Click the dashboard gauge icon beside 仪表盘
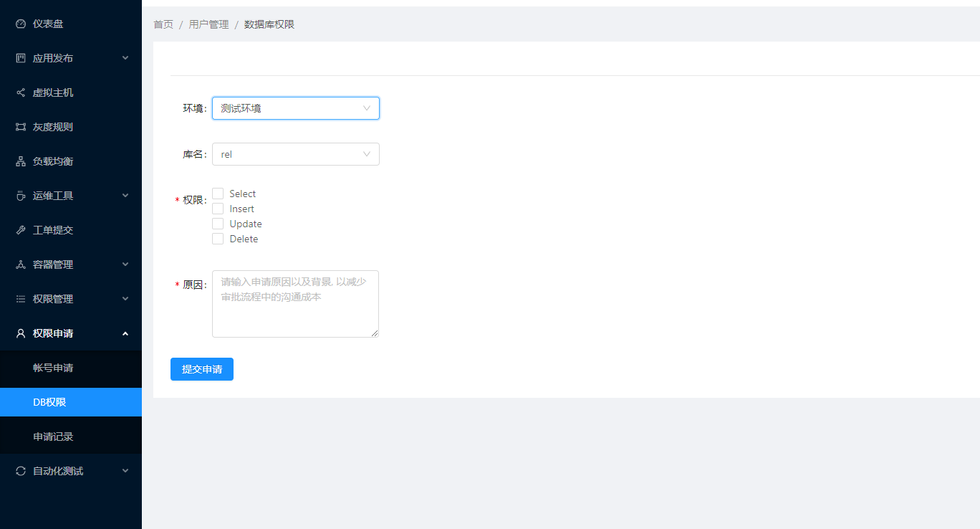980x529 pixels. click(x=21, y=24)
